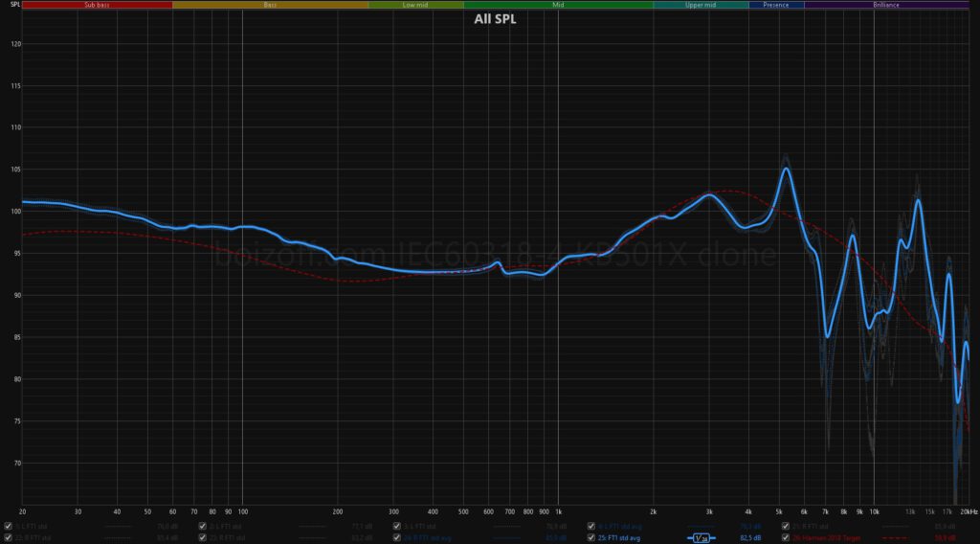Toggle the '3: L FT1 std' checkbox
980x544 pixels.
(396, 527)
